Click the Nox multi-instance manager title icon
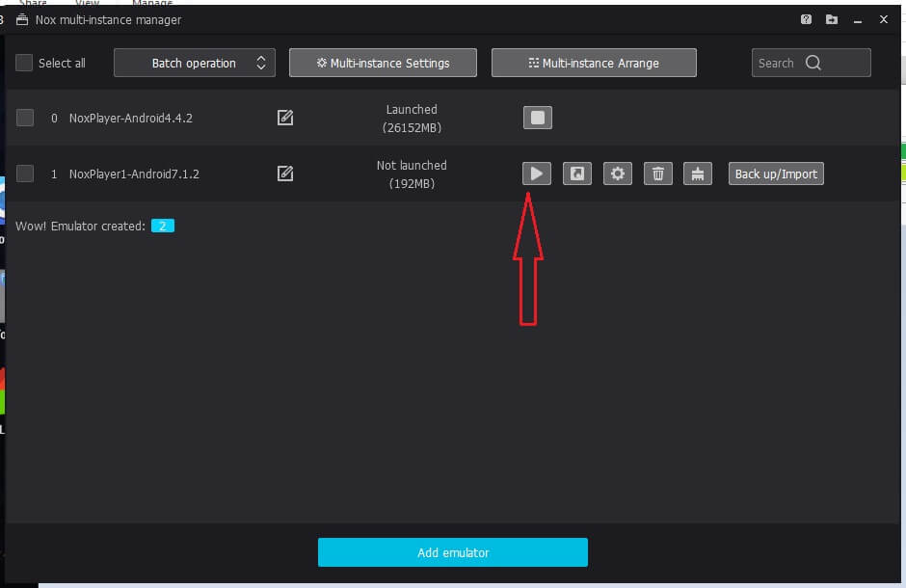906x588 pixels. [x=22, y=19]
